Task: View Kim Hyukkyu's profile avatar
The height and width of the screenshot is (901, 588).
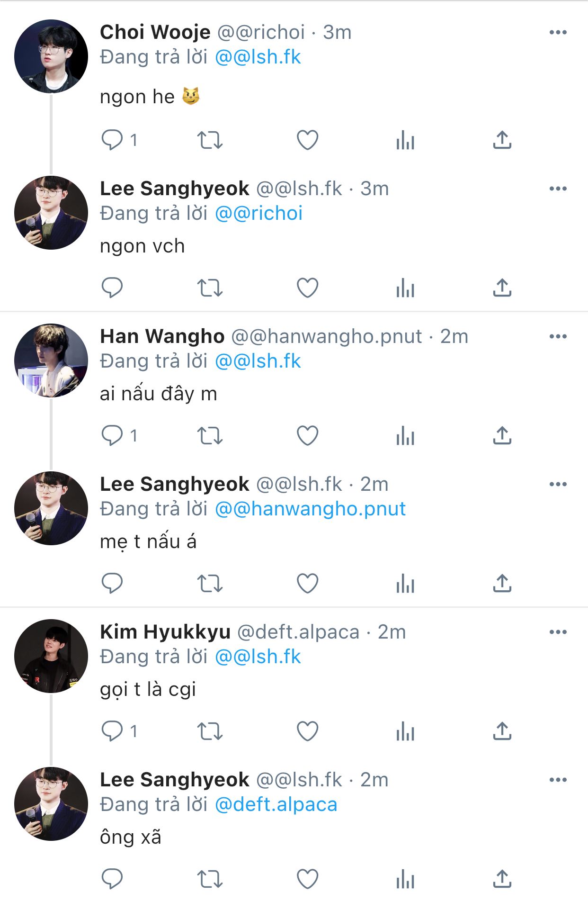Action: tap(51, 656)
